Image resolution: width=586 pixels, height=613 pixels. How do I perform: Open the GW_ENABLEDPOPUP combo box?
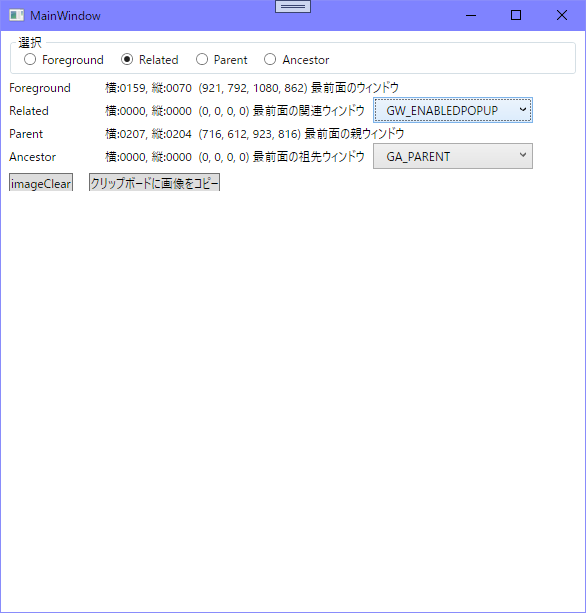coord(453,110)
